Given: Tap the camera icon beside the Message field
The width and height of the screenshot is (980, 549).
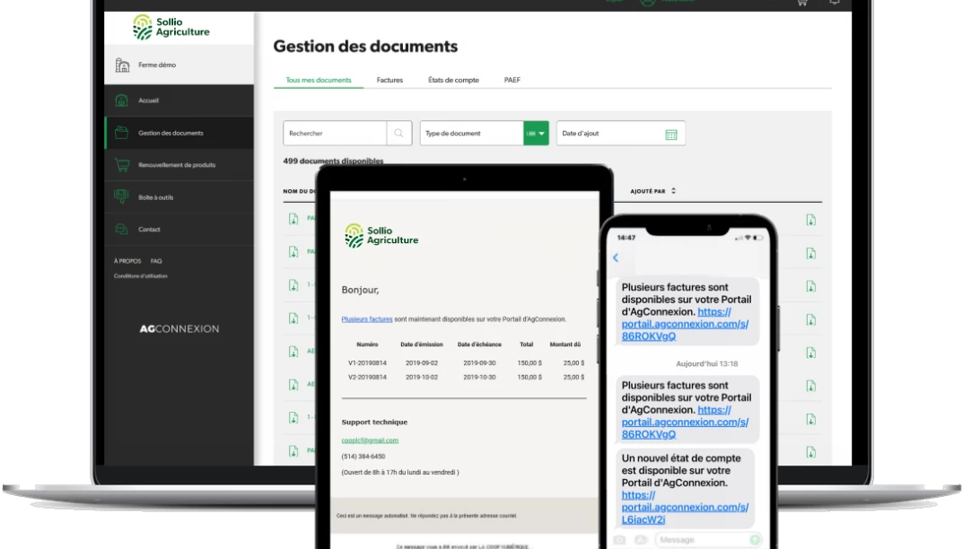Looking at the screenshot, I should click(x=619, y=540).
